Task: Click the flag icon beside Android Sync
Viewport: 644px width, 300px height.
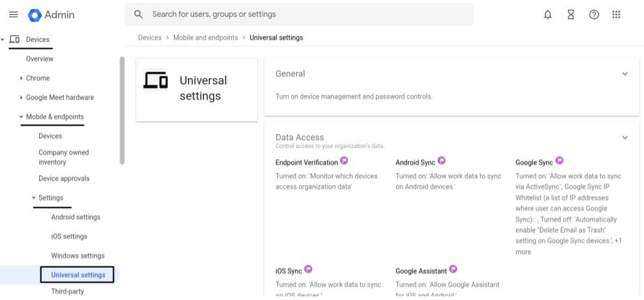Action: point(441,160)
